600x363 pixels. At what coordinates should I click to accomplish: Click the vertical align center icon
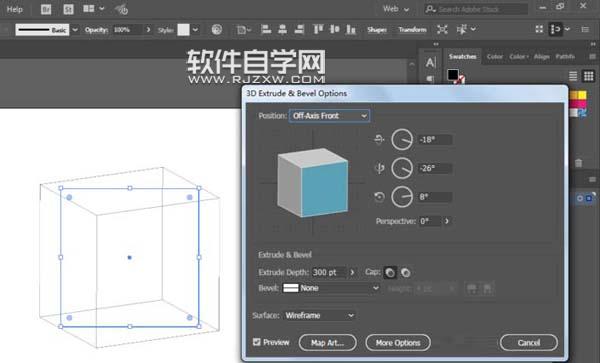point(334,29)
